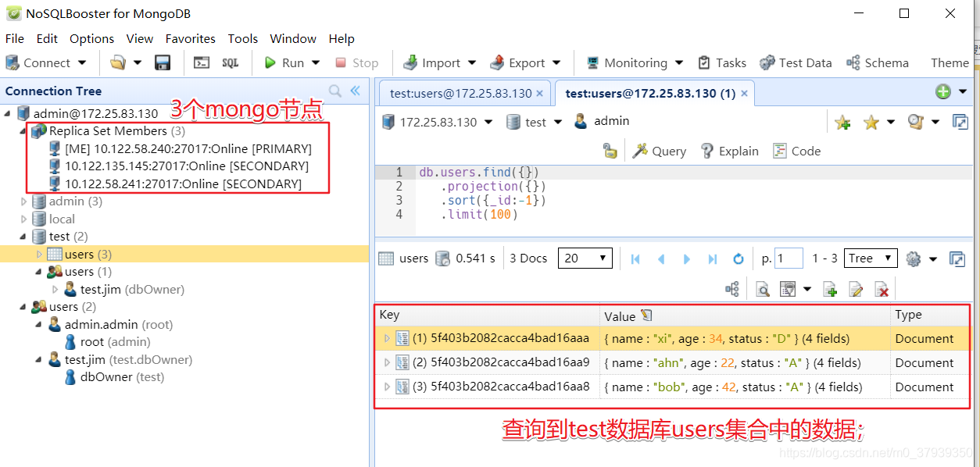Click the SQL query icon
The width and height of the screenshot is (980, 467).
pyautogui.click(x=231, y=62)
